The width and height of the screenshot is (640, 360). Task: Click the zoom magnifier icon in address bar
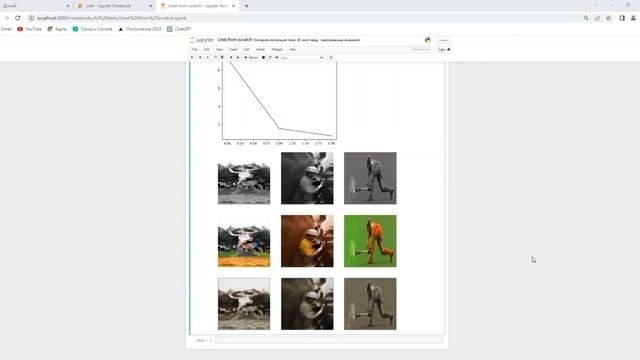[x=586, y=18]
